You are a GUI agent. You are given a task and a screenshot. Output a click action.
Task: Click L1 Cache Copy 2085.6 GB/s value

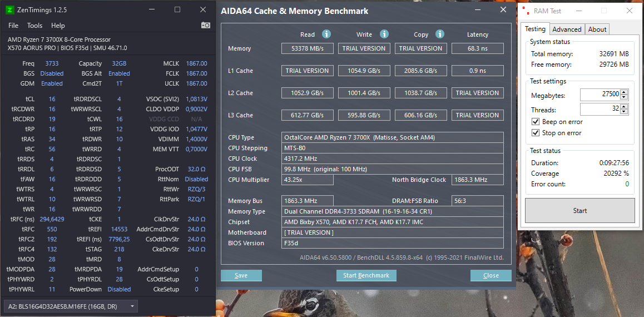point(420,71)
